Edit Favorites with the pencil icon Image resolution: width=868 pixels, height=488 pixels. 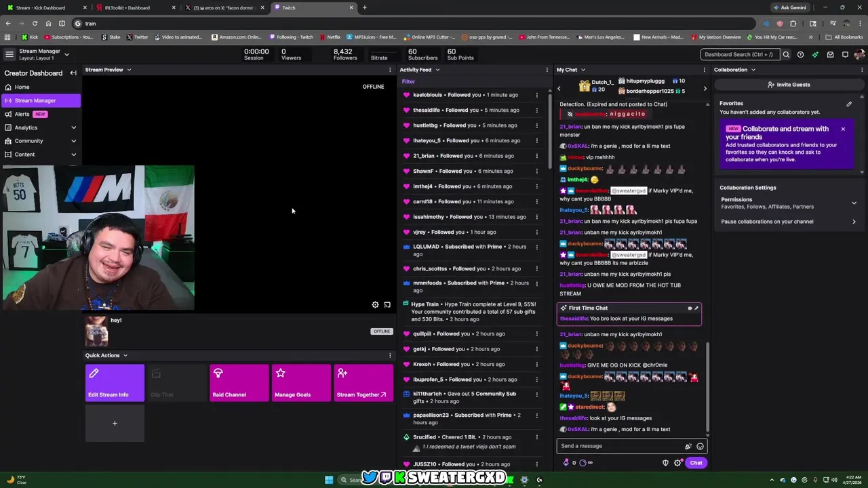coord(849,104)
